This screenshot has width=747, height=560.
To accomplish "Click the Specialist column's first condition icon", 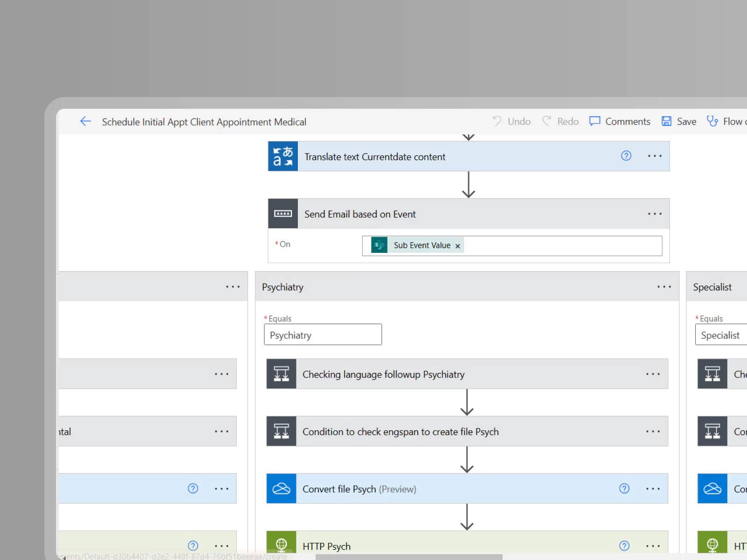I will pyautogui.click(x=712, y=374).
